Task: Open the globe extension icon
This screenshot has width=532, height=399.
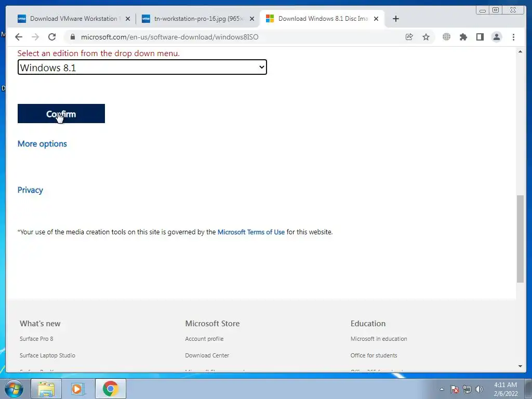Action: point(446,37)
